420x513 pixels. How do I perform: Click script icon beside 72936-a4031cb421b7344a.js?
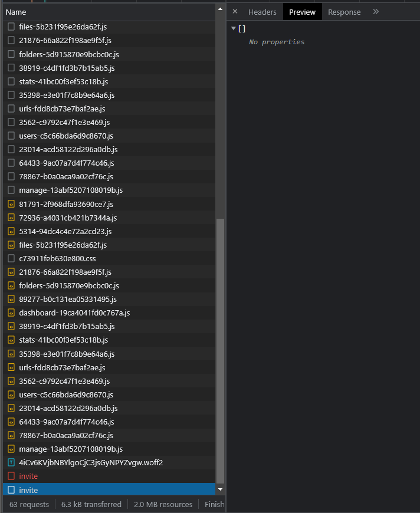point(11,218)
